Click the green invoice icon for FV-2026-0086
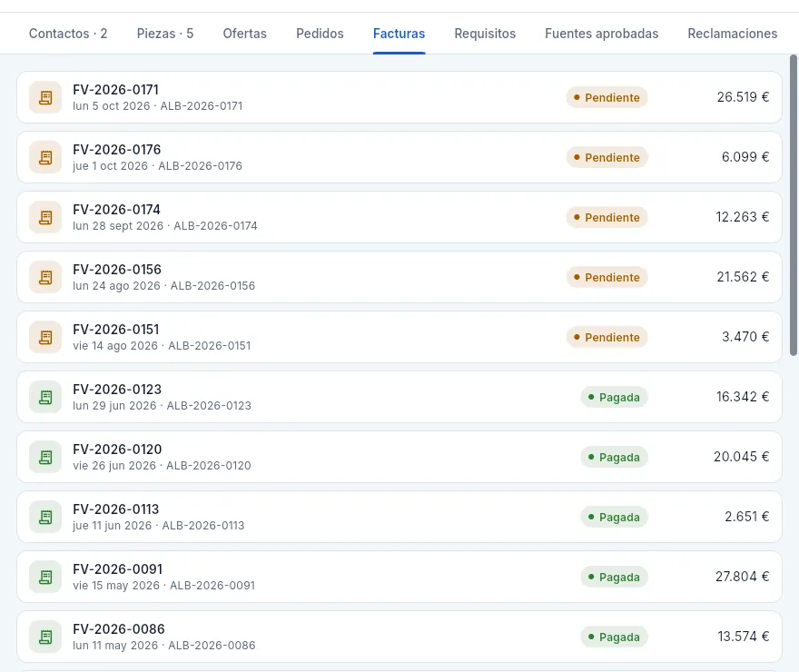Viewport: 799px width, 672px height. [45, 637]
